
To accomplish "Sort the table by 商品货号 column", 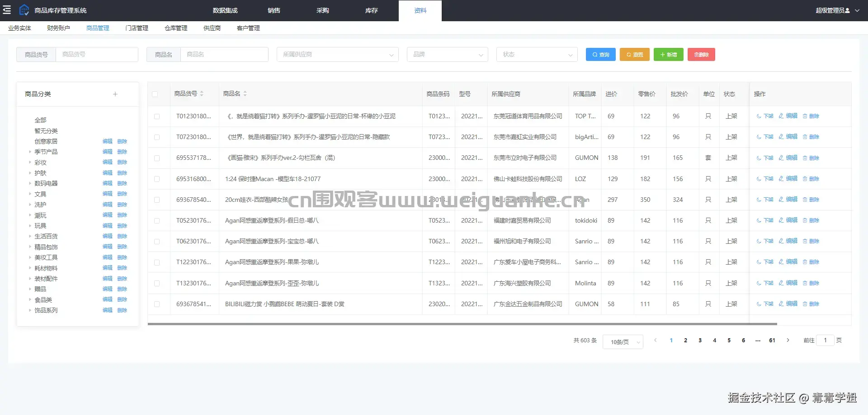I will (202, 93).
